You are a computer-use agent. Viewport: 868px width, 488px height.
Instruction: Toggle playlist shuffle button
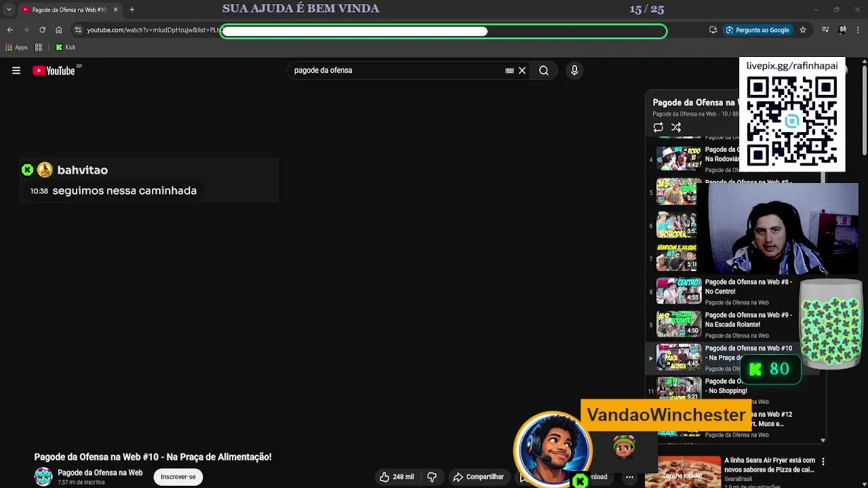676,127
